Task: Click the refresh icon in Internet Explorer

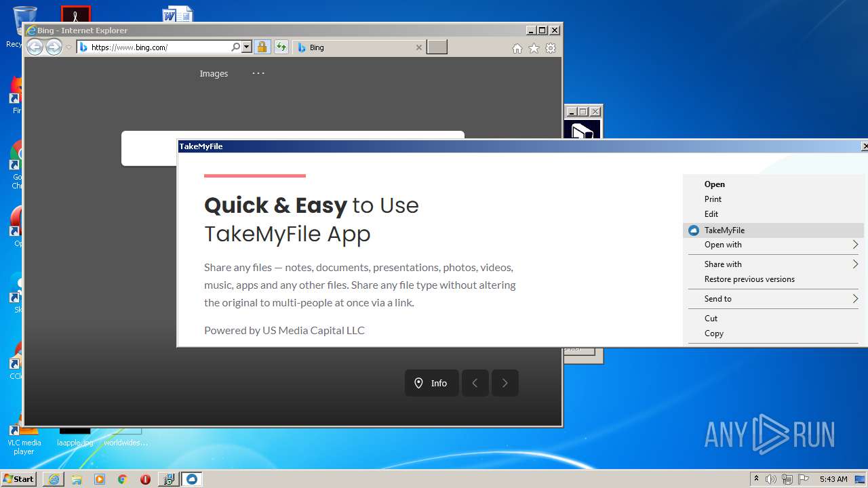Action: [281, 47]
